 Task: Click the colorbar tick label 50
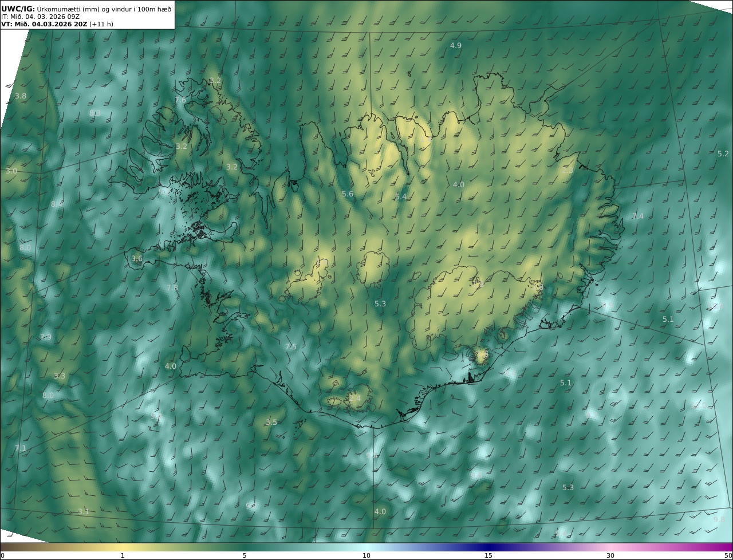point(728,555)
